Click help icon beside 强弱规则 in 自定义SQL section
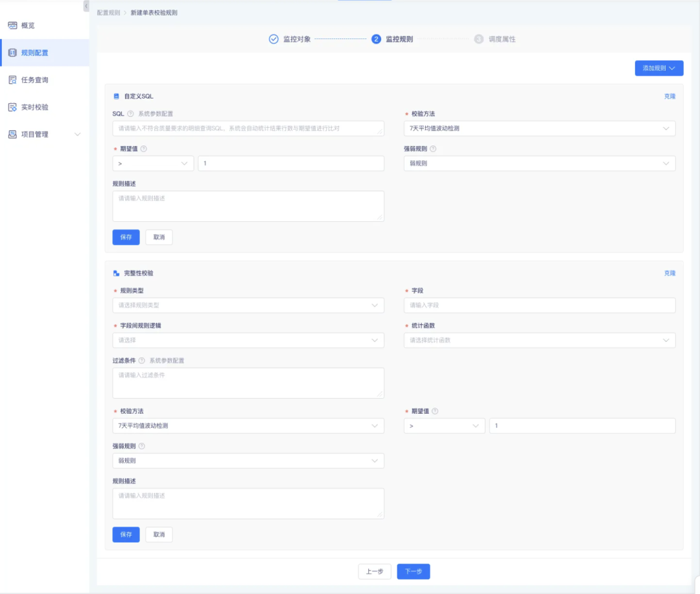The height and width of the screenshot is (594, 700). [x=433, y=148]
